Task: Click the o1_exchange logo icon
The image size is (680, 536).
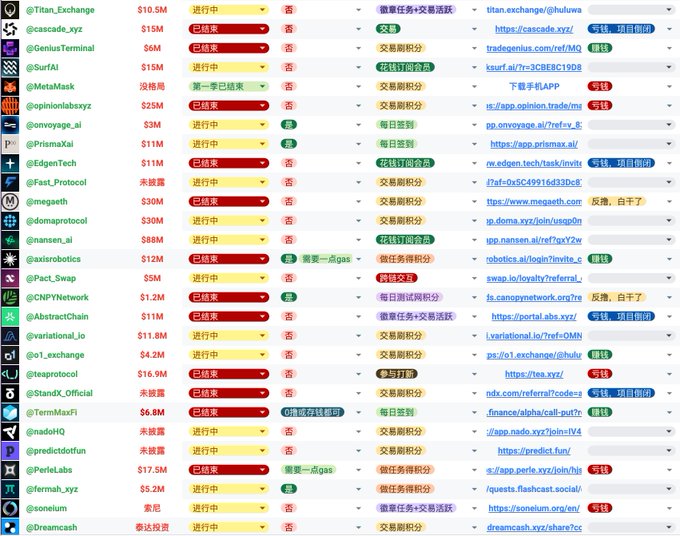Action: pyautogui.click(x=10, y=355)
